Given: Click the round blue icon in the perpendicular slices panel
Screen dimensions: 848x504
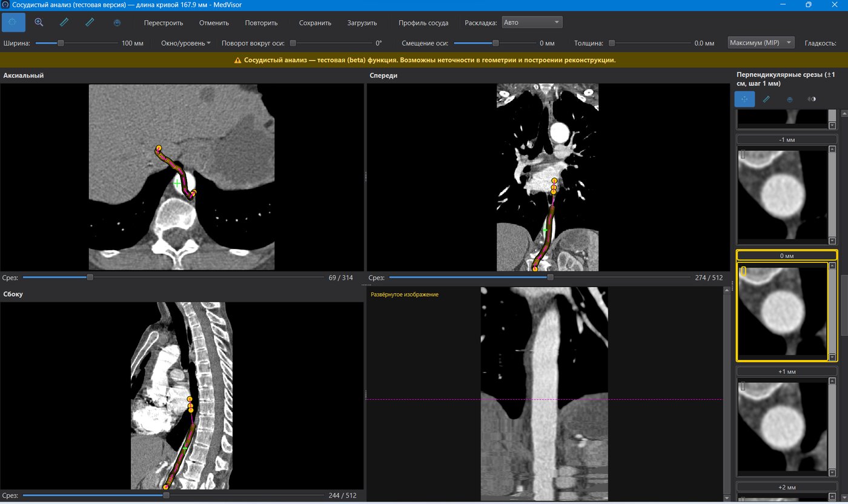Looking at the screenshot, I should pos(789,99).
